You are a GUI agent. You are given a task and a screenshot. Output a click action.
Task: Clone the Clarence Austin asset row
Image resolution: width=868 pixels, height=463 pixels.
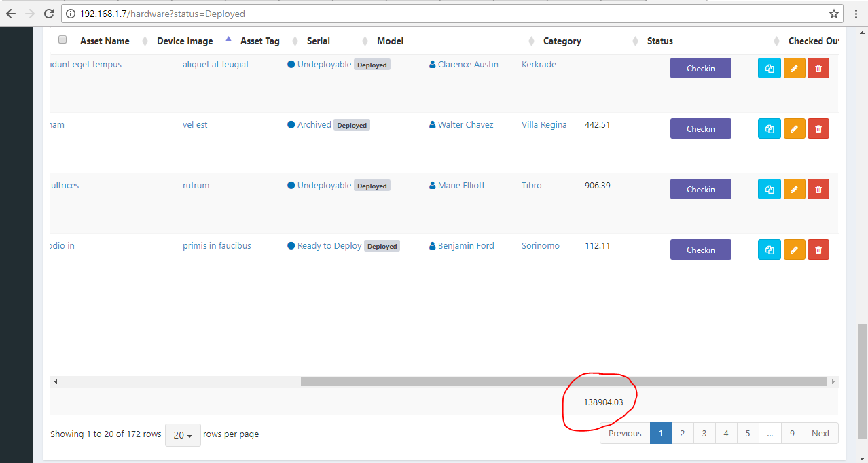769,68
